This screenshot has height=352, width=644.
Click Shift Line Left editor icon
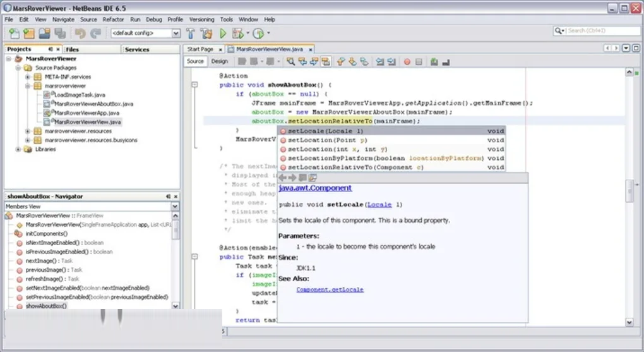coord(380,62)
